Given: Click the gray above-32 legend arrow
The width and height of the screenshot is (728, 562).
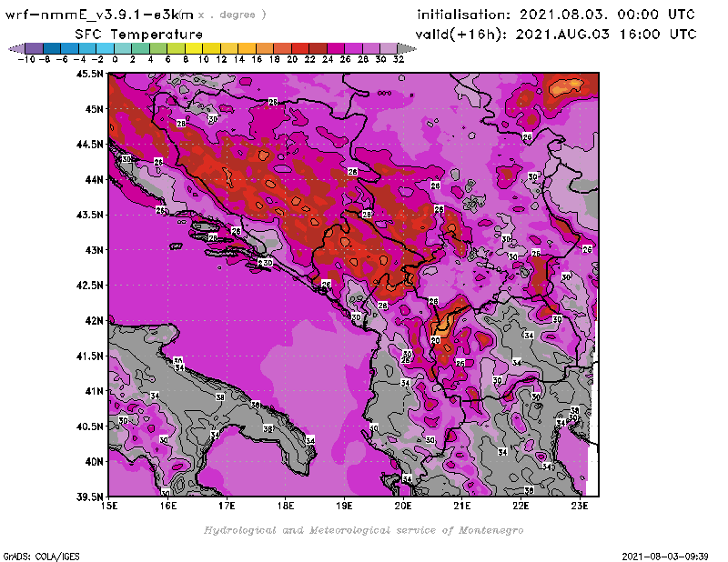Looking at the screenshot, I should coord(407,49).
